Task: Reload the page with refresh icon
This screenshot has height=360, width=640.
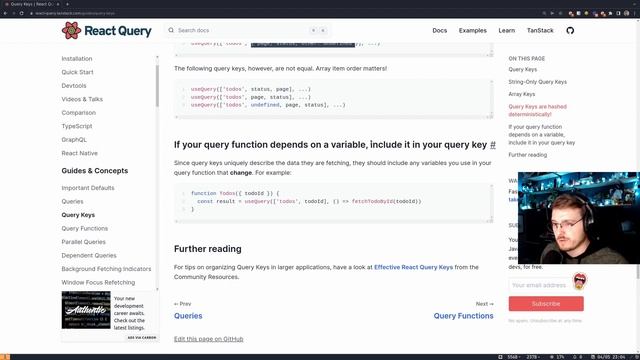Action: click(21, 13)
